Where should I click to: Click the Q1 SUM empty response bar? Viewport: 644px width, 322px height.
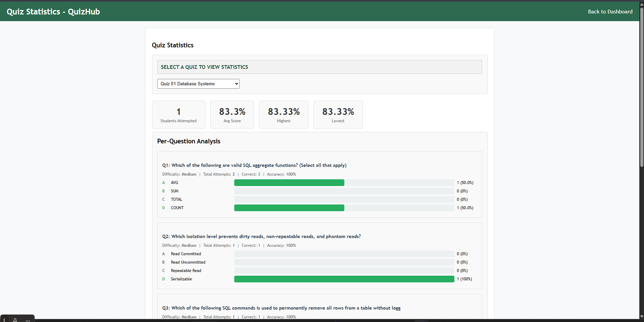pyautogui.click(x=344, y=191)
